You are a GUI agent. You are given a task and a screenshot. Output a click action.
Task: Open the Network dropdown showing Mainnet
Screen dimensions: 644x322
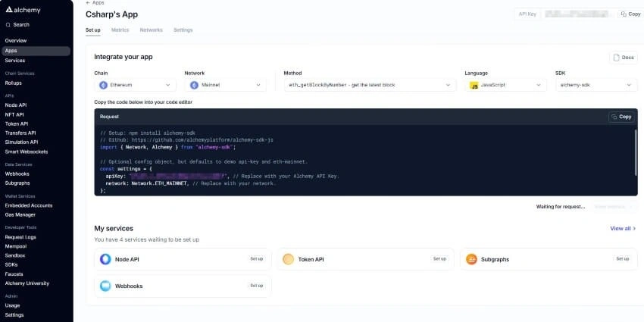pos(226,85)
